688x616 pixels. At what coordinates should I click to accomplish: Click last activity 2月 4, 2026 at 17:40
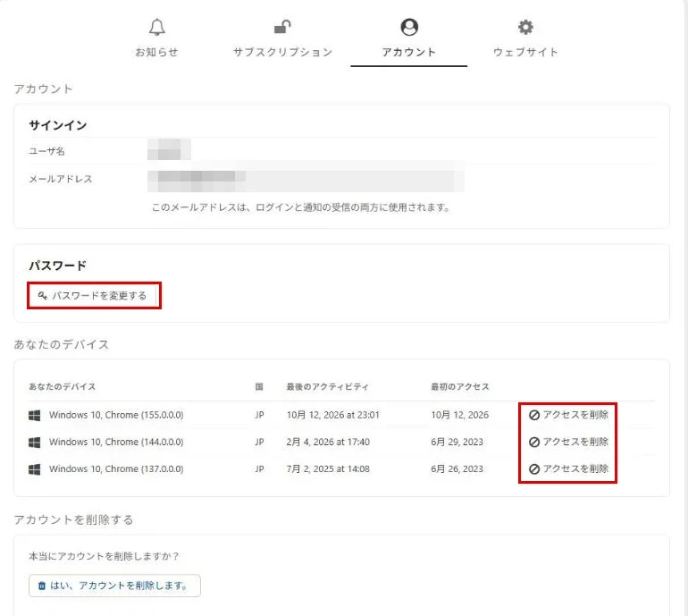tap(328, 442)
